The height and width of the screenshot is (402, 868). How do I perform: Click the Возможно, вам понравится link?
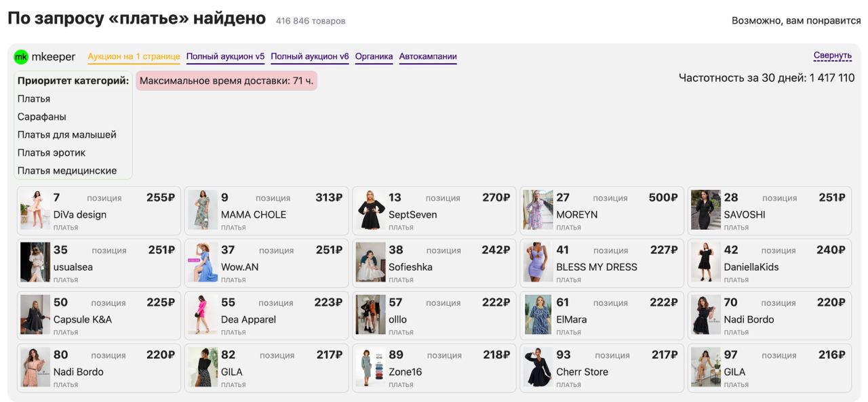(795, 21)
